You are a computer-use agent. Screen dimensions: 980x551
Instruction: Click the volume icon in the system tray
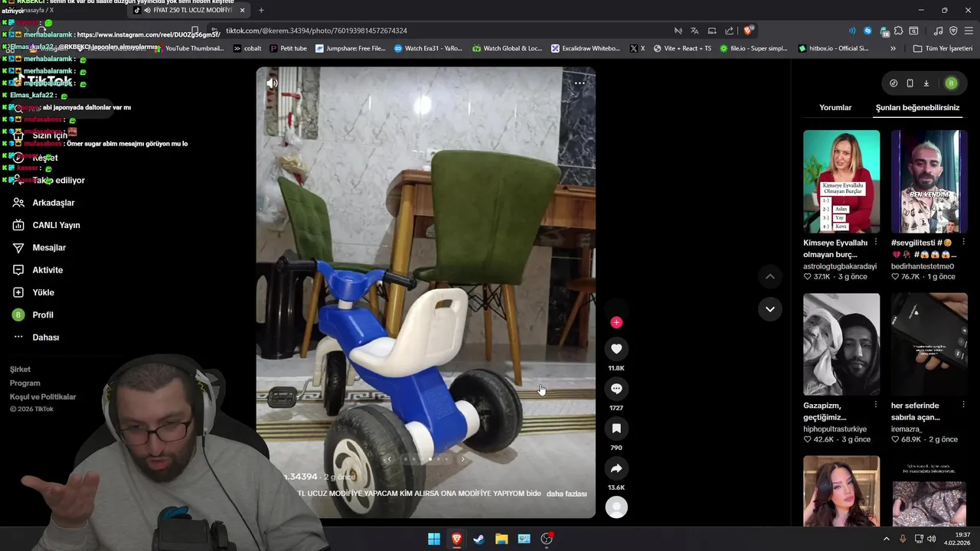point(932,539)
